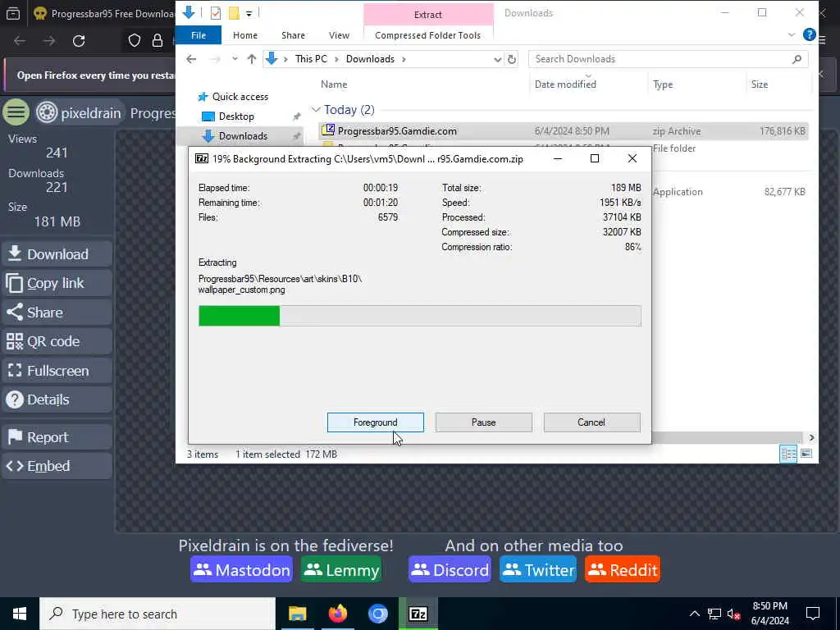Toggle Fullscreen on pixeldrain
This screenshot has height=630, width=840.
click(57, 371)
